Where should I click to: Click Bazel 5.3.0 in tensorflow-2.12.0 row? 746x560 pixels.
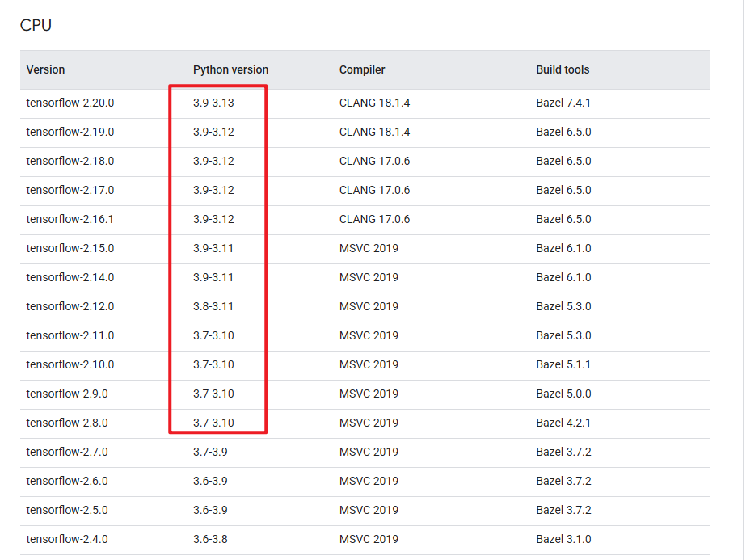tap(564, 306)
